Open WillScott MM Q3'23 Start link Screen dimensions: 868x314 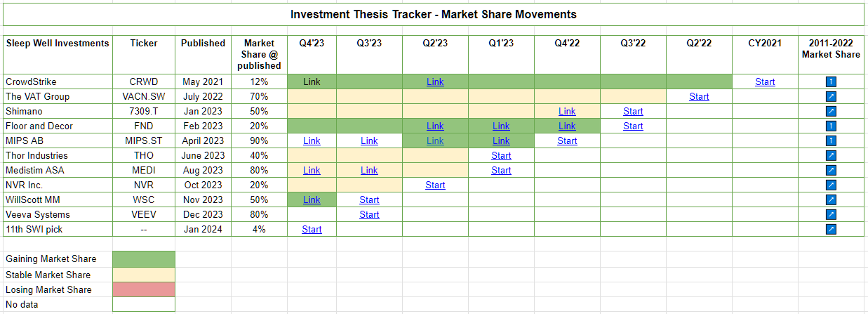369,199
